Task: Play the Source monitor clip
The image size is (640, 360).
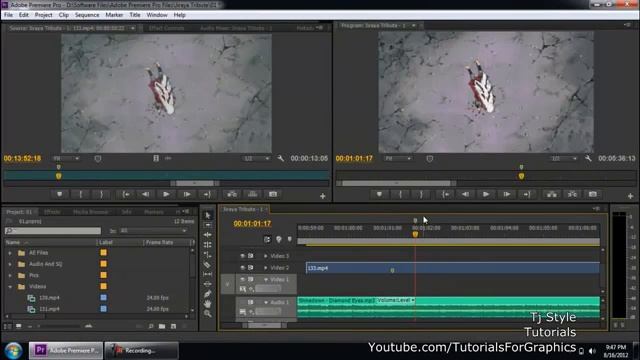Action: 166,194
